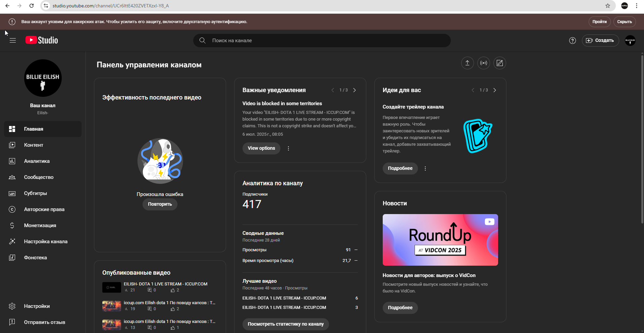Viewport: 644px width, 333px height.
Task: Go to previous important notification
Action: coord(333,90)
